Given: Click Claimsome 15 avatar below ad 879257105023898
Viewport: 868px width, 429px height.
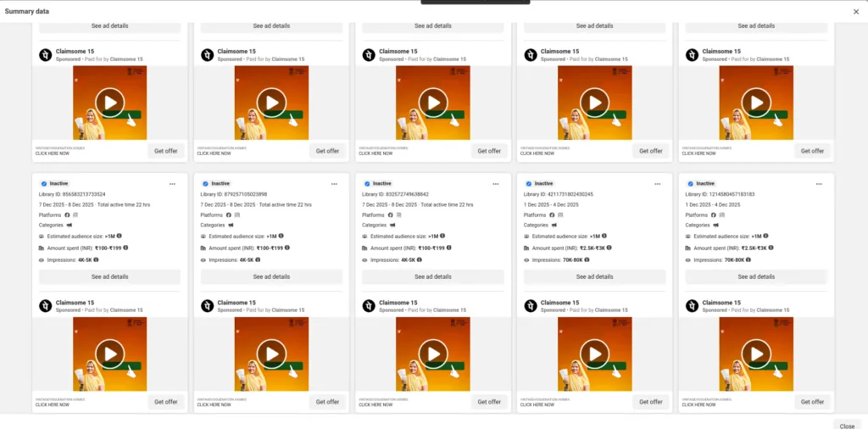Looking at the screenshot, I should pos(207,305).
